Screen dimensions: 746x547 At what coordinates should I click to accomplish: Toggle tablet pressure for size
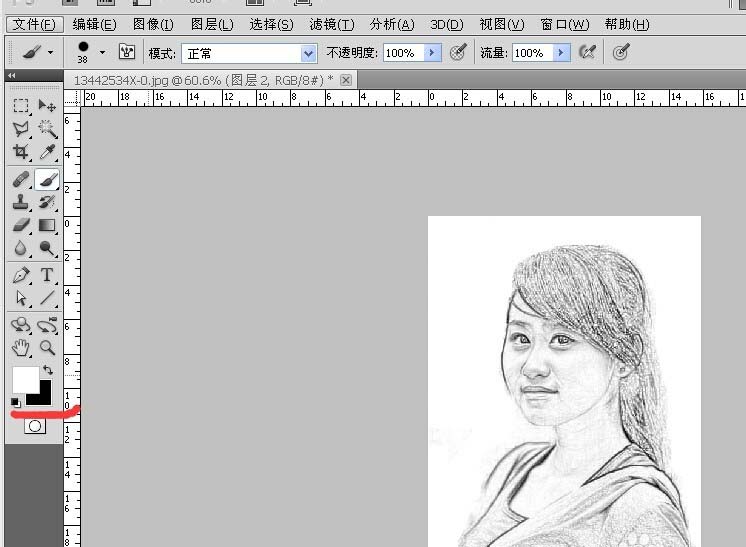click(x=620, y=52)
